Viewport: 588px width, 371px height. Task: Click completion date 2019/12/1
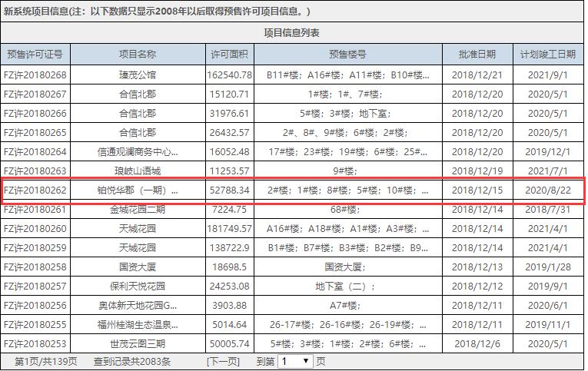(x=548, y=152)
